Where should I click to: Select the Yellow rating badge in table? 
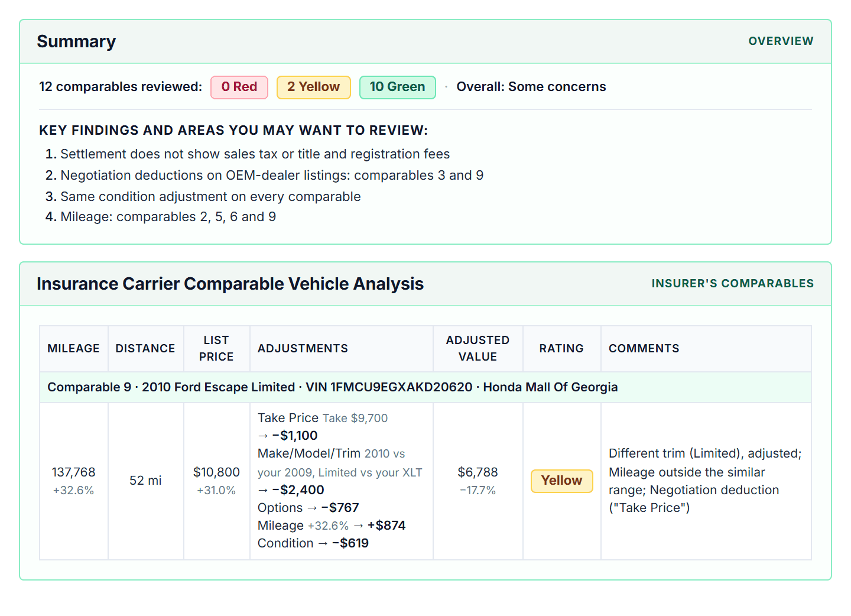pyautogui.click(x=561, y=481)
